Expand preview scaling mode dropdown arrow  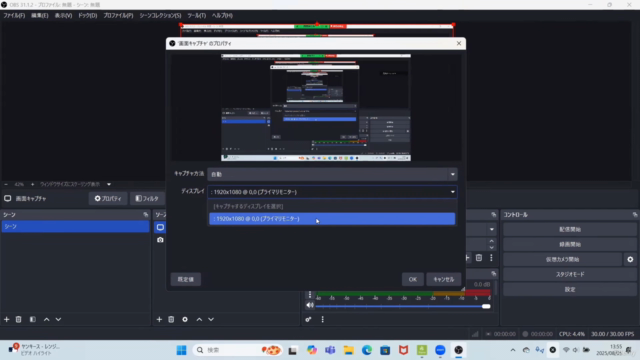109,184
